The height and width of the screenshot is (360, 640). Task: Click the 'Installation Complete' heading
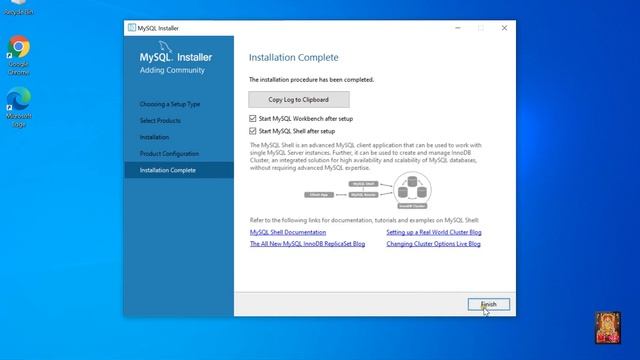(293, 58)
